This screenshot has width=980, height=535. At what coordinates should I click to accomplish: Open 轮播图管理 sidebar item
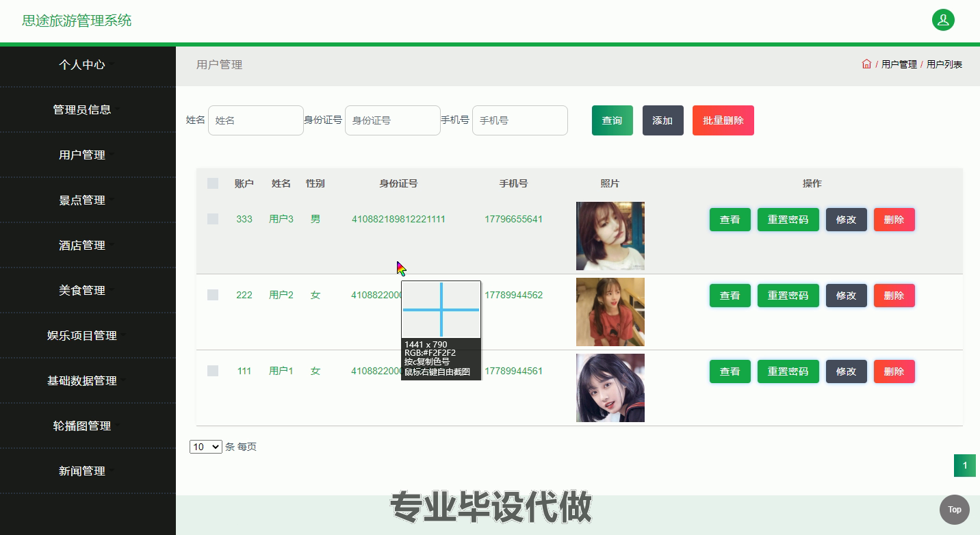point(88,426)
